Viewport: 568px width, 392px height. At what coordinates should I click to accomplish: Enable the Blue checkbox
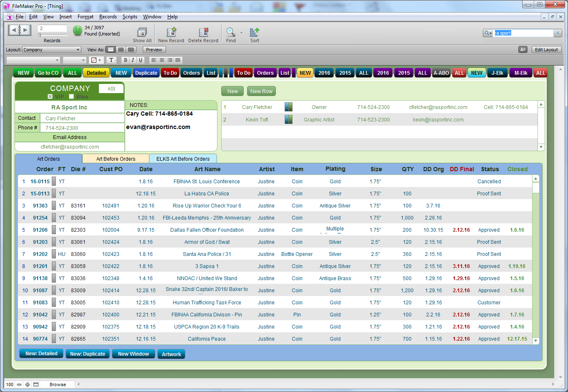(x=71, y=96)
